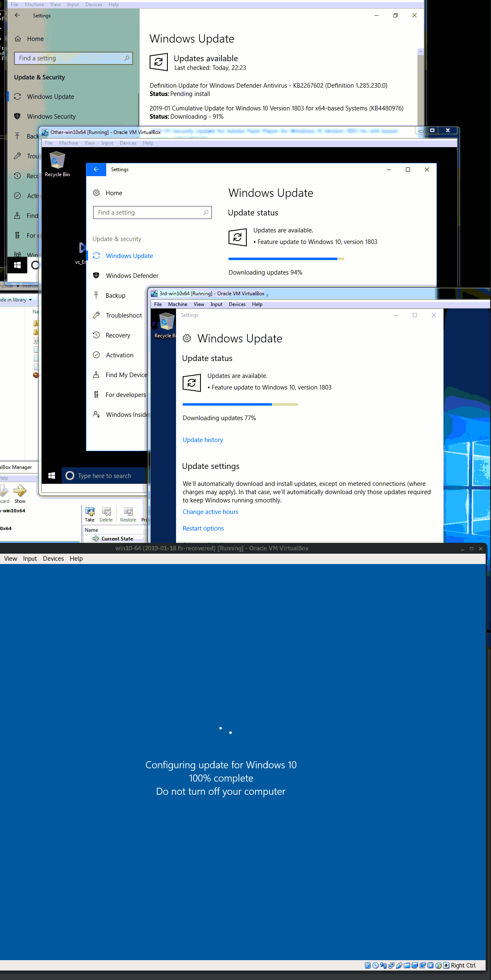Click the shared folders status bar icon
The image size is (491, 980).
click(407, 966)
